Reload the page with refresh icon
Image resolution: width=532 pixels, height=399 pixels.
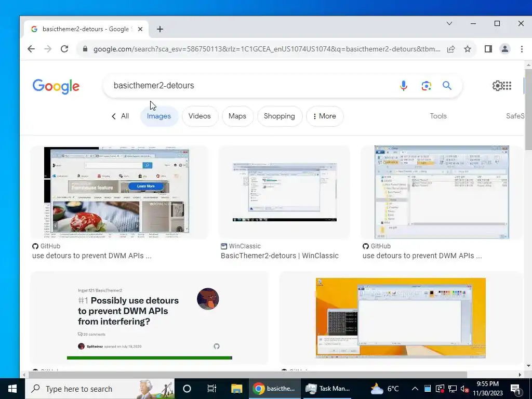click(64, 49)
